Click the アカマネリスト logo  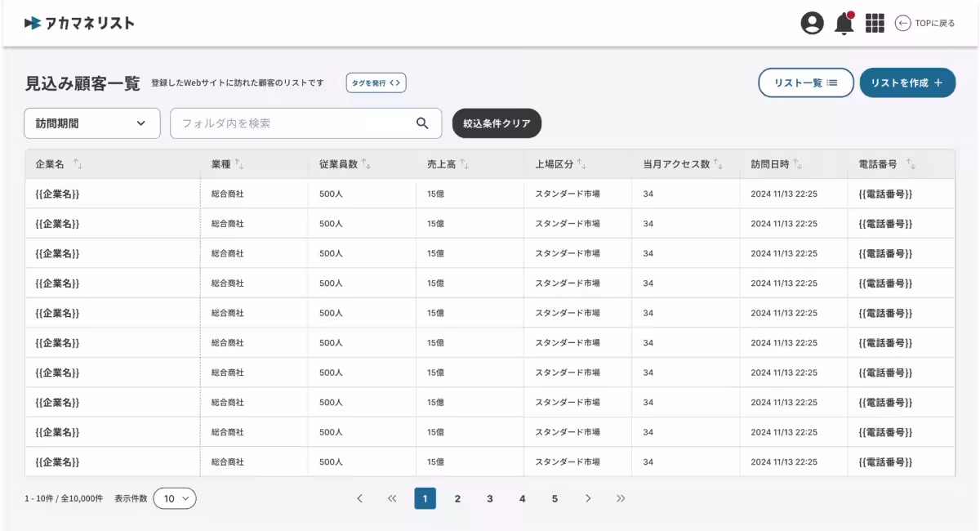[79, 23]
